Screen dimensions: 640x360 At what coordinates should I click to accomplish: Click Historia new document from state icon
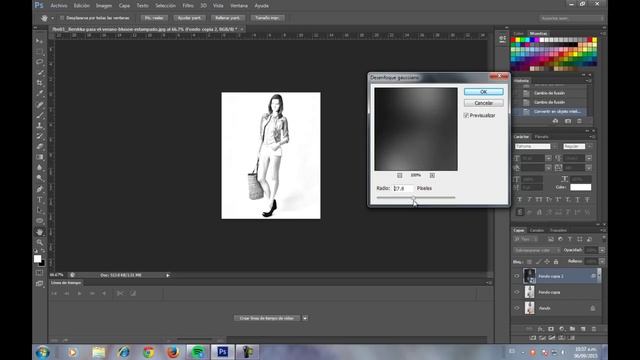[555, 121]
